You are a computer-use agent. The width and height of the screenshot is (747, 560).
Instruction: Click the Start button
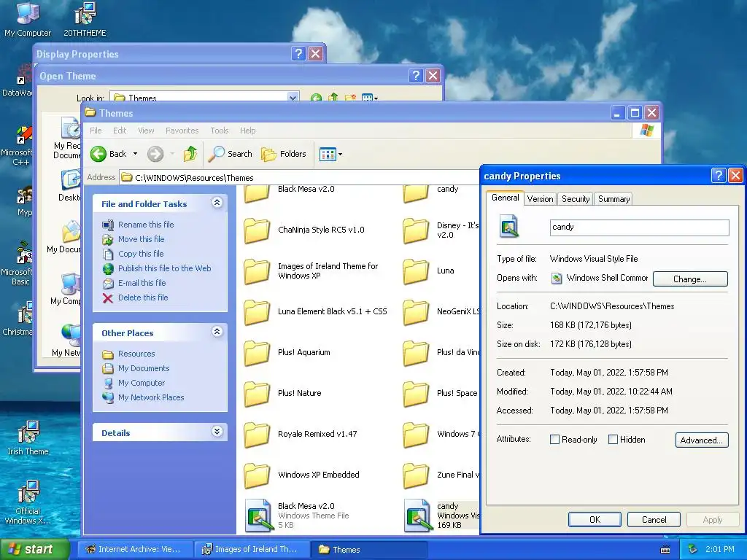click(34, 549)
